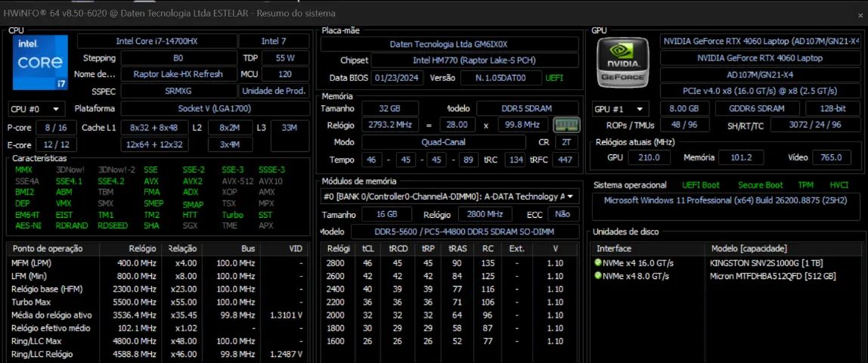Click the HVCI status label

click(x=839, y=185)
